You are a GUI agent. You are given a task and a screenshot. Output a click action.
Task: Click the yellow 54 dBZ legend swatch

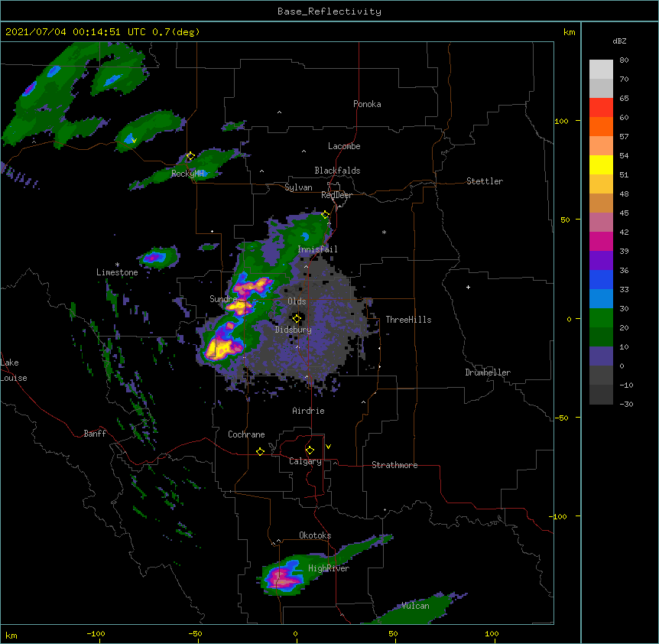(x=601, y=164)
